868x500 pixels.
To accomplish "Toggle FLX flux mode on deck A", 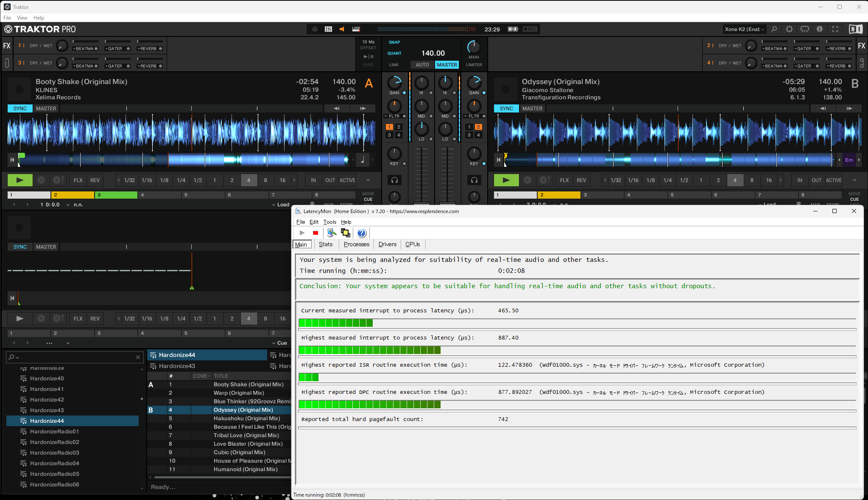I will (78, 180).
